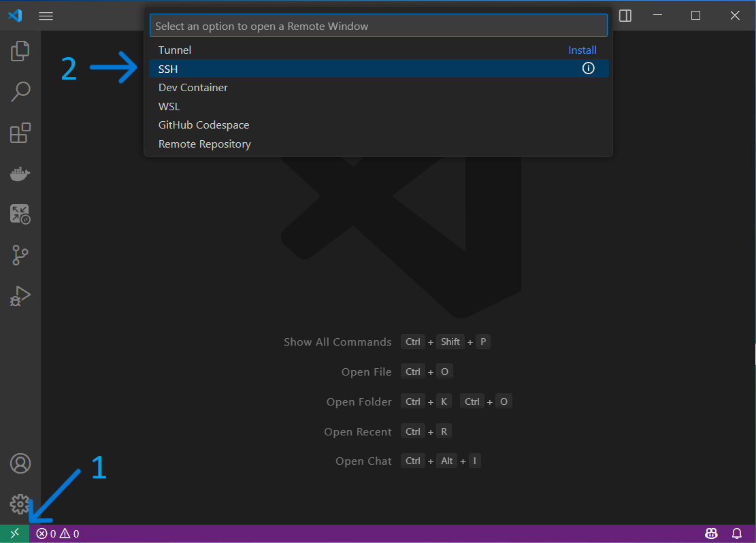756x543 pixels.
Task: Open the Remote Explorer icon
Action: [x=20, y=214]
